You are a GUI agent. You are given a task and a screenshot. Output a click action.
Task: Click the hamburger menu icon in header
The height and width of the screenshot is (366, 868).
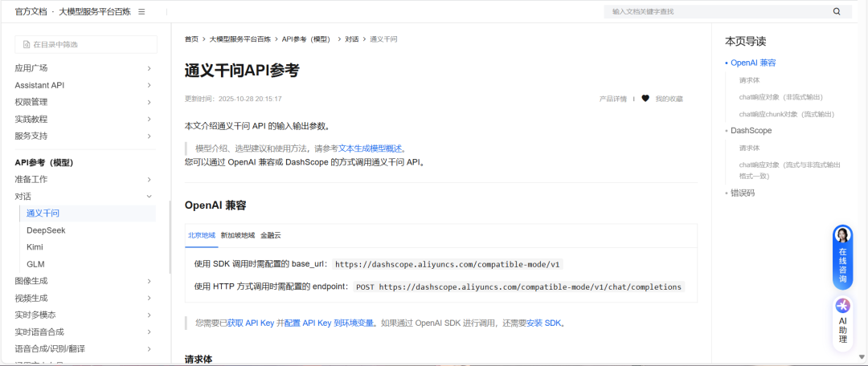pyautogui.click(x=141, y=11)
